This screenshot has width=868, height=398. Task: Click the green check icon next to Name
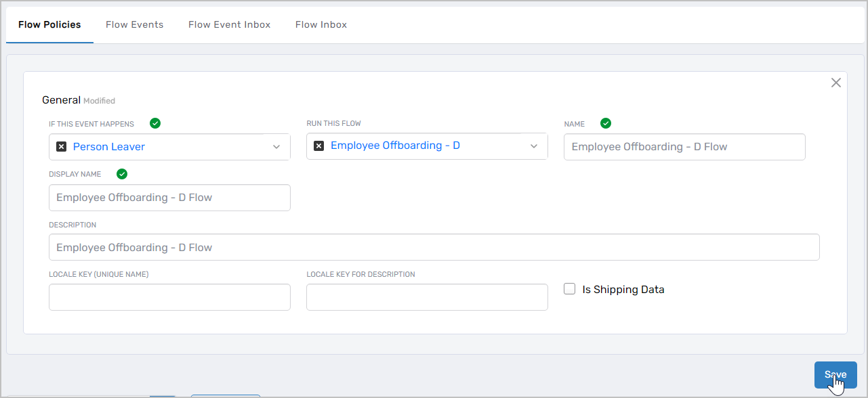(x=605, y=123)
